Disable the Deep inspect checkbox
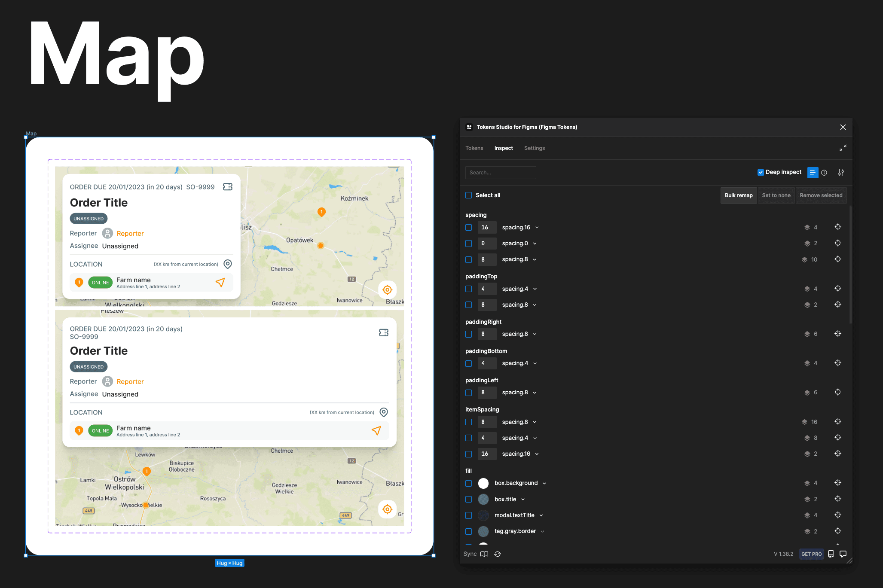This screenshot has width=883, height=588. pyautogui.click(x=761, y=172)
